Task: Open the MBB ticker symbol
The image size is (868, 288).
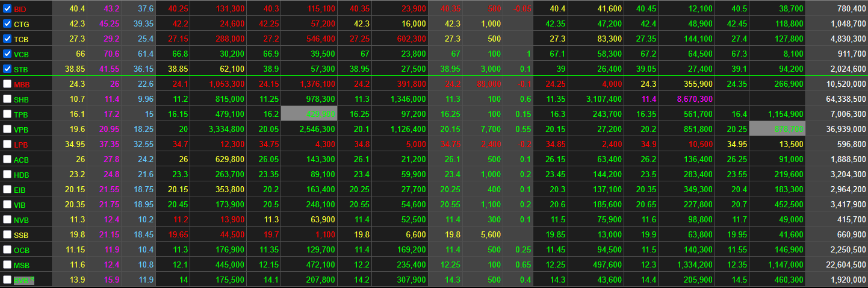Action: [22, 85]
